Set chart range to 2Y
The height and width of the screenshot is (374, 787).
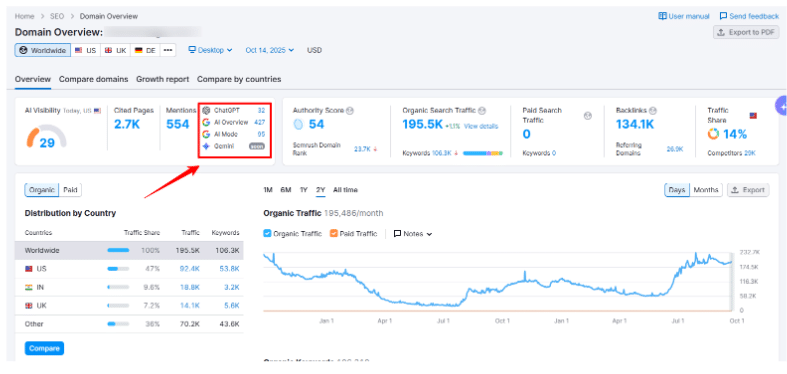click(x=320, y=190)
